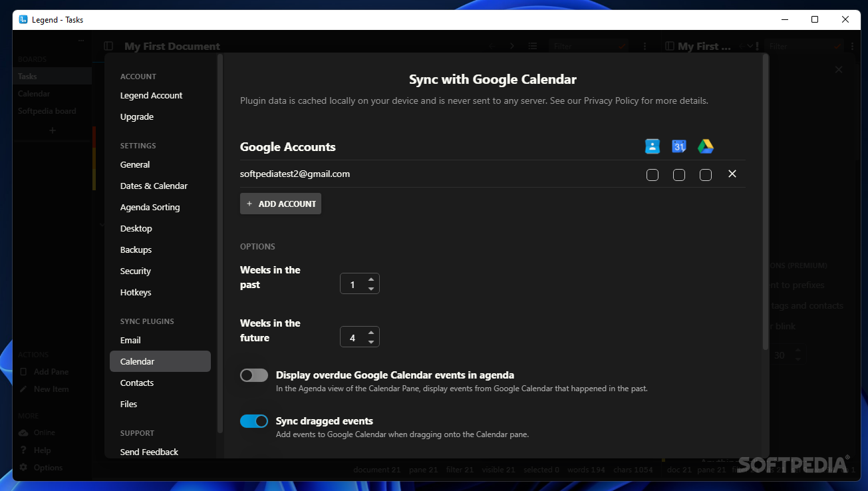The width and height of the screenshot is (868, 491).
Task: Close the settings dialog with the X
Action: tap(839, 69)
